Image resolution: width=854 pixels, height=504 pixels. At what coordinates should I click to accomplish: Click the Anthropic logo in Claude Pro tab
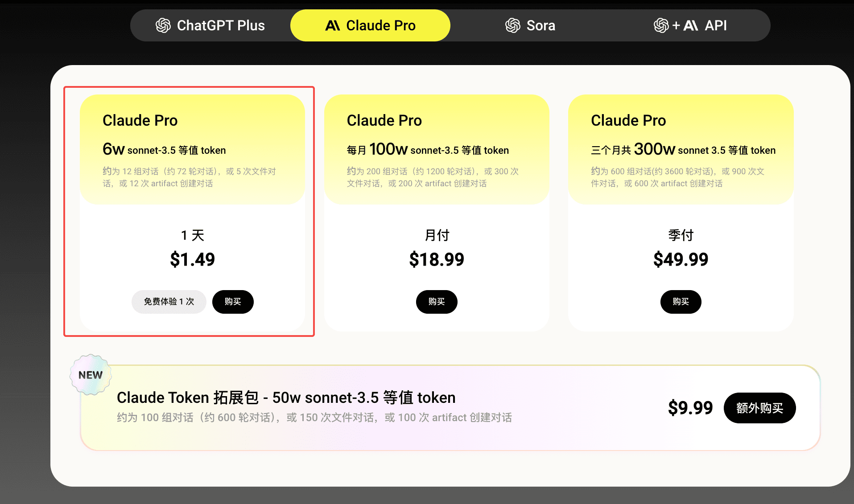[333, 25]
